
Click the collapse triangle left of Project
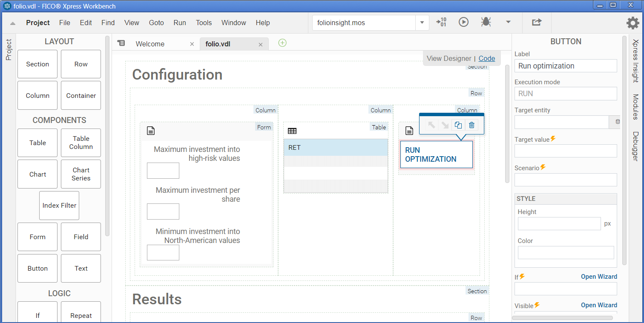13,23
